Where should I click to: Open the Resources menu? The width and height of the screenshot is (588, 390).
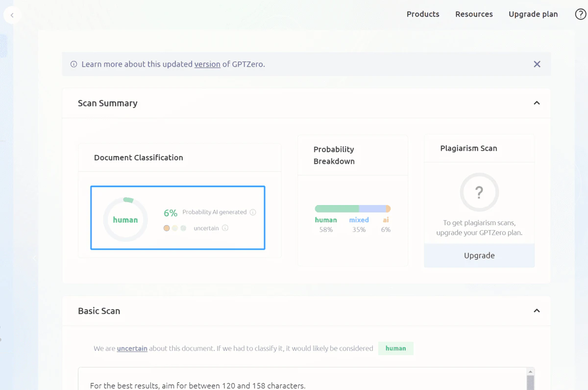point(474,14)
